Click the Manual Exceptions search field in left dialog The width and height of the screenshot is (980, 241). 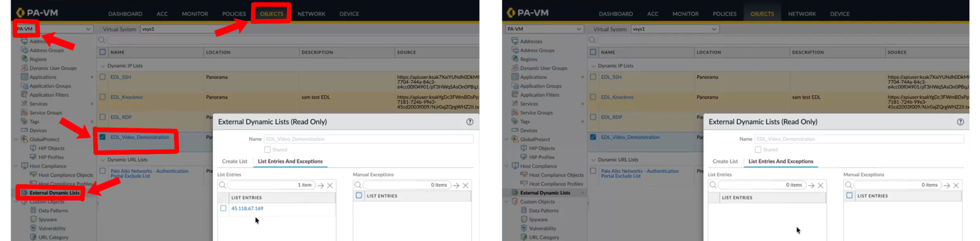point(397,185)
